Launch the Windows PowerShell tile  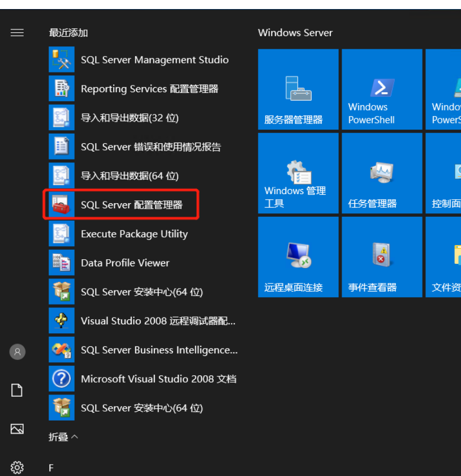point(382,89)
